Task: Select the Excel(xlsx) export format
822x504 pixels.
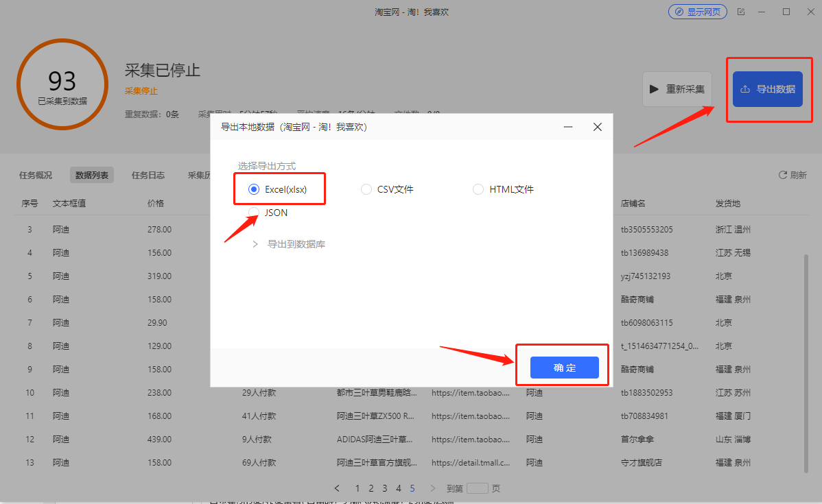Action: coord(278,189)
